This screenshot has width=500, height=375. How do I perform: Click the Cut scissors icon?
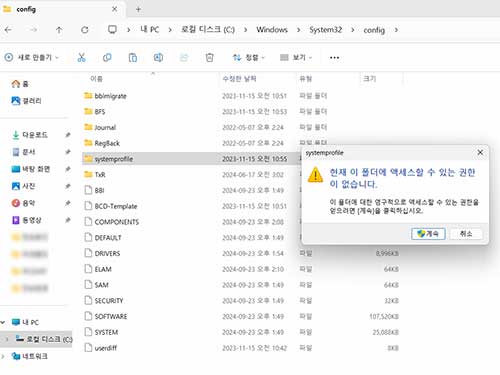coord(81,58)
